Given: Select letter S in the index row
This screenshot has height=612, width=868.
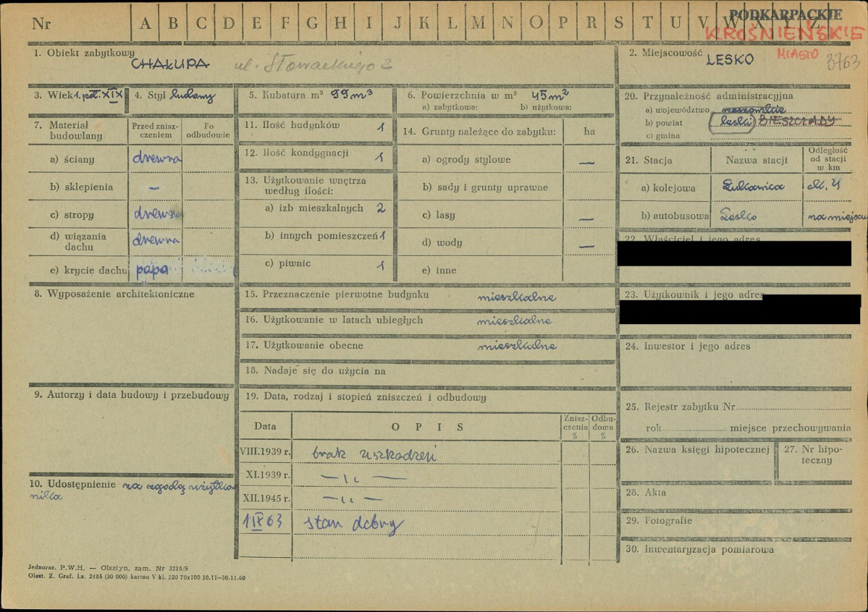Looking at the screenshot, I should point(618,22).
